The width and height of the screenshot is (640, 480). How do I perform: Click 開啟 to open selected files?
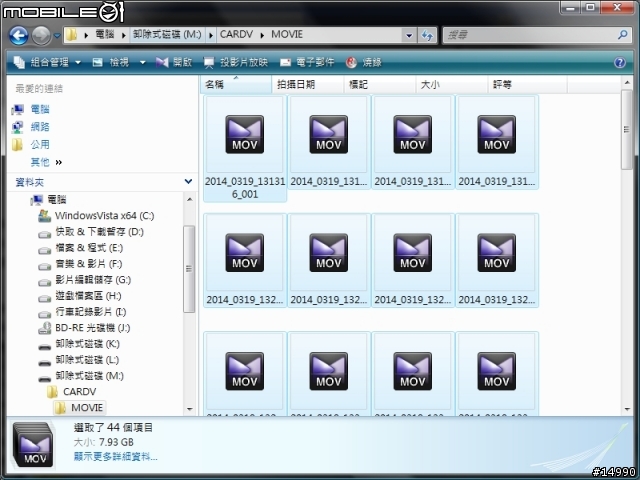(x=174, y=62)
